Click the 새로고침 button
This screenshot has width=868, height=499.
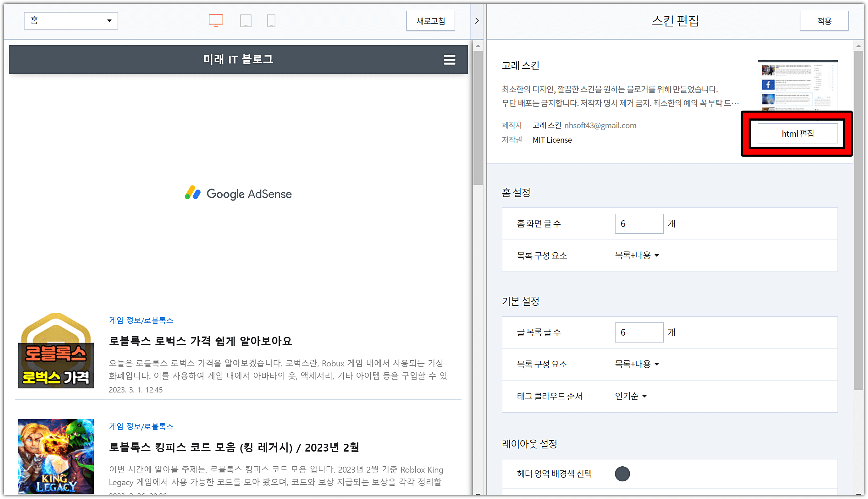click(x=430, y=21)
